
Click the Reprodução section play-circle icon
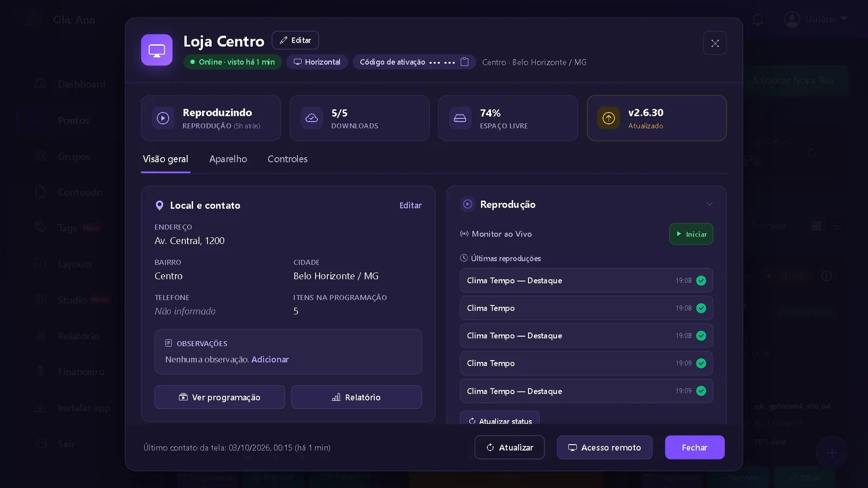point(468,204)
